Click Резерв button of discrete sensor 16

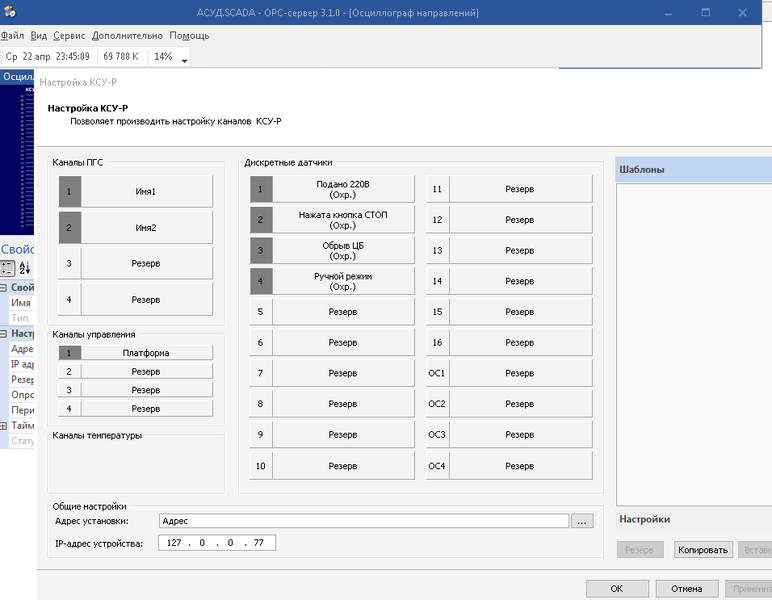pyautogui.click(x=521, y=342)
